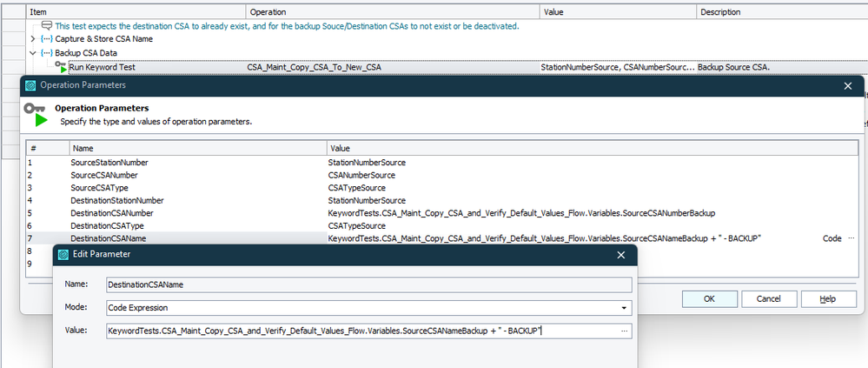Select the SourceStationNumber parameter row
This screenshot has height=368, width=868.
[109, 163]
